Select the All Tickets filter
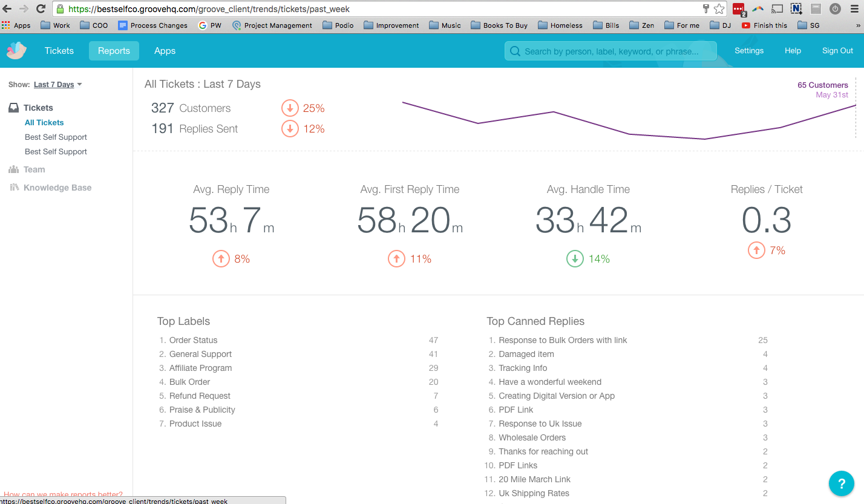The image size is (864, 504). point(43,122)
